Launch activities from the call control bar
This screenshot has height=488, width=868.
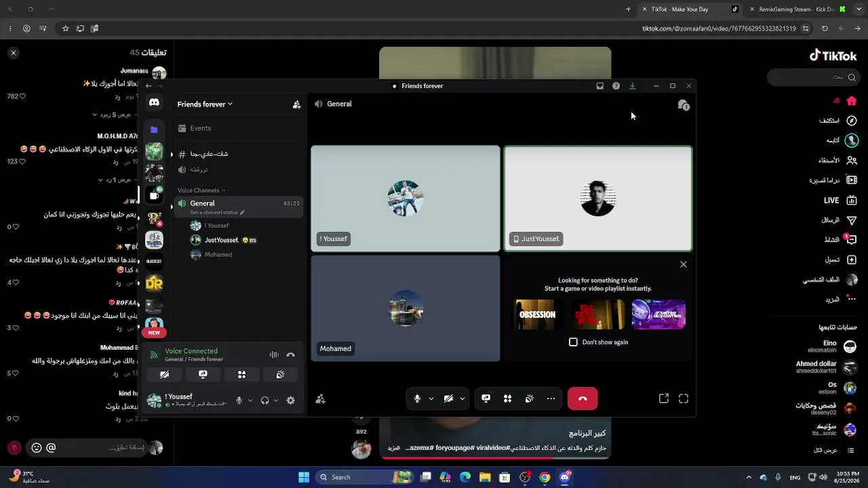(507, 399)
